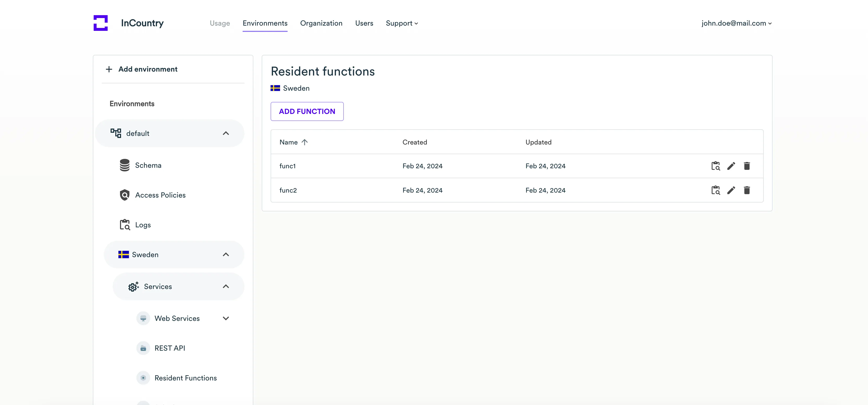Select REST API in sidebar
The height and width of the screenshot is (405, 868).
(x=169, y=348)
